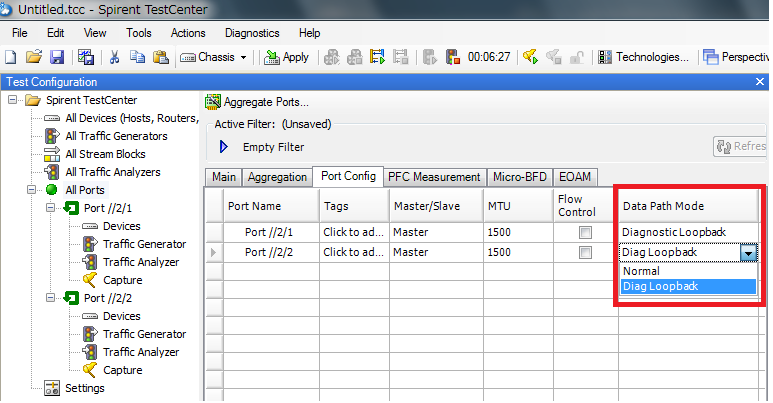Open the Perspective toolbar button
Image resolution: width=773 pixels, height=403 pixels.
(x=736, y=57)
